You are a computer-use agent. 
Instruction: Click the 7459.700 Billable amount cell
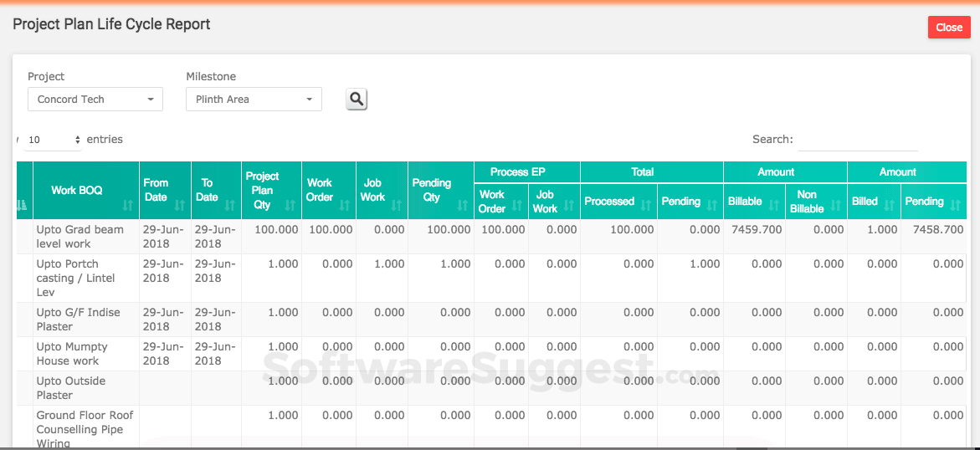755,230
